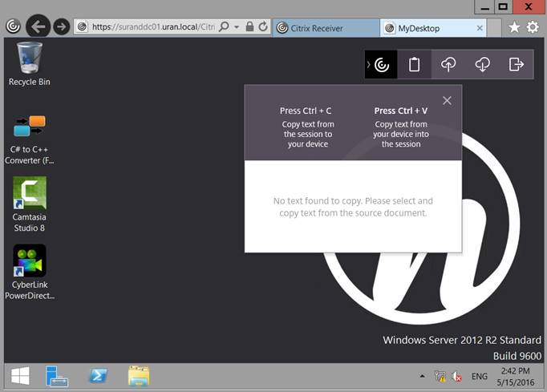547x392 pixels.
Task: Go forward with the browser forward arrow
Action: click(x=62, y=26)
